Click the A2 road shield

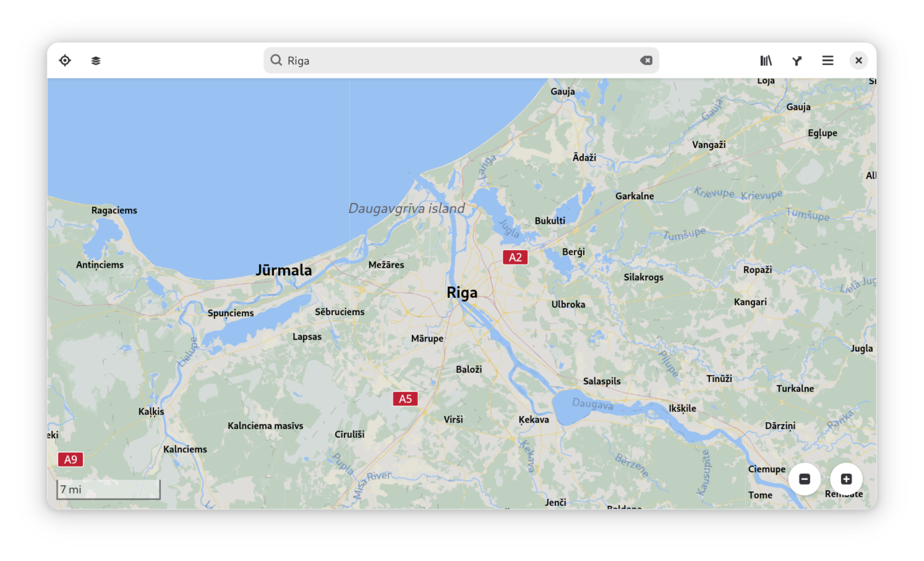515,257
